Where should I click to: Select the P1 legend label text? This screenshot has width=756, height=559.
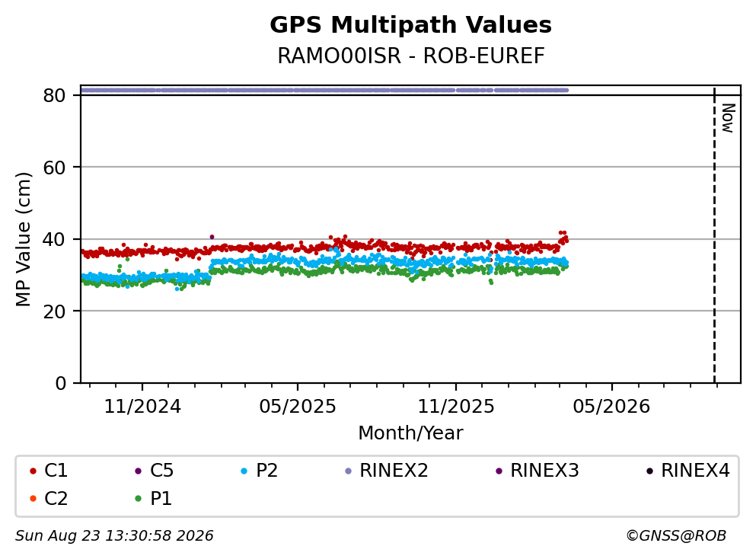tap(161, 498)
